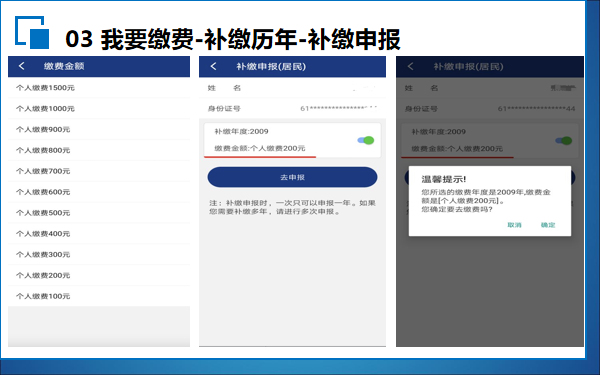Pick the 个人缴费700元 entry
This screenshot has height=375, width=600.
[99, 171]
